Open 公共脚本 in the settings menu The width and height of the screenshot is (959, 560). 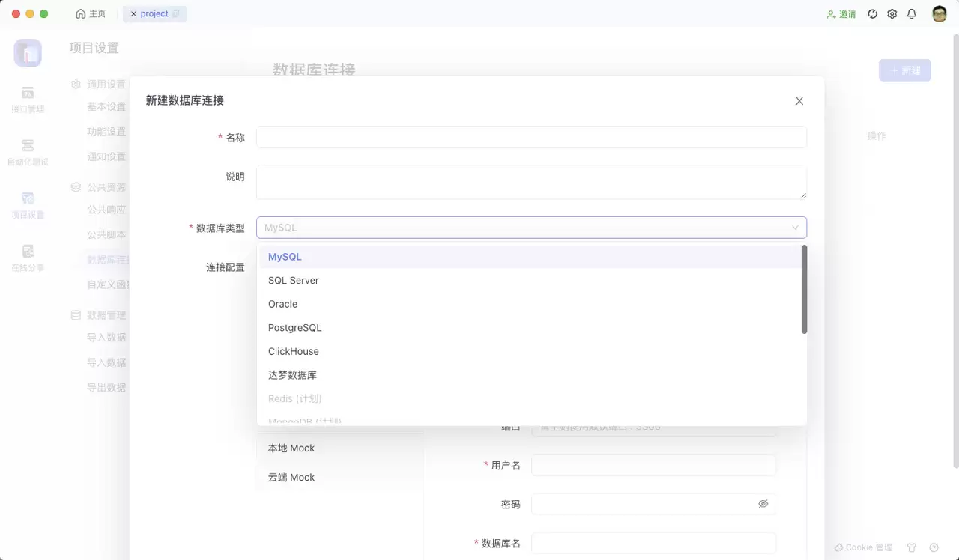click(x=106, y=234)
